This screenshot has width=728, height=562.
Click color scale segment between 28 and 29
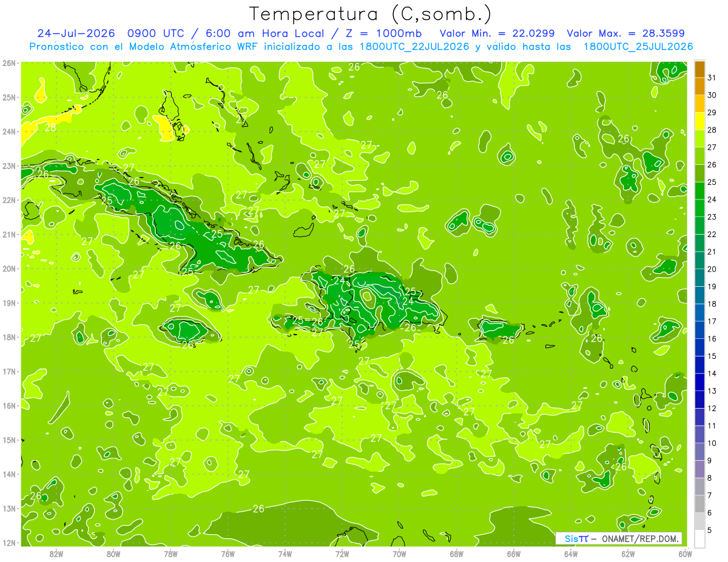699,121
